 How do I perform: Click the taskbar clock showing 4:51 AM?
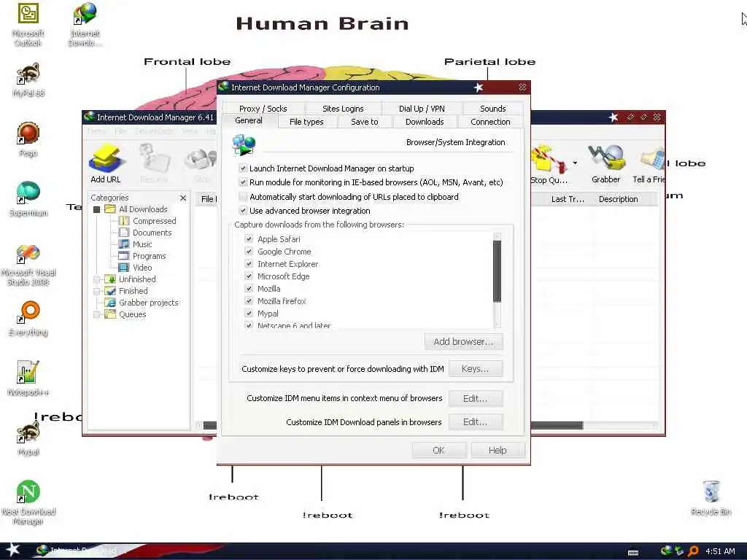(x=720, y=551)
